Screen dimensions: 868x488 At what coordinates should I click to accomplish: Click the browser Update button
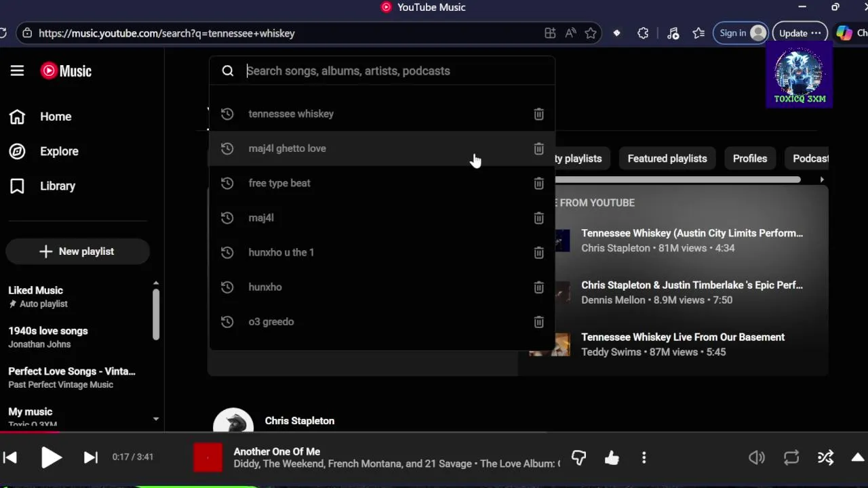tap(800, 33)
